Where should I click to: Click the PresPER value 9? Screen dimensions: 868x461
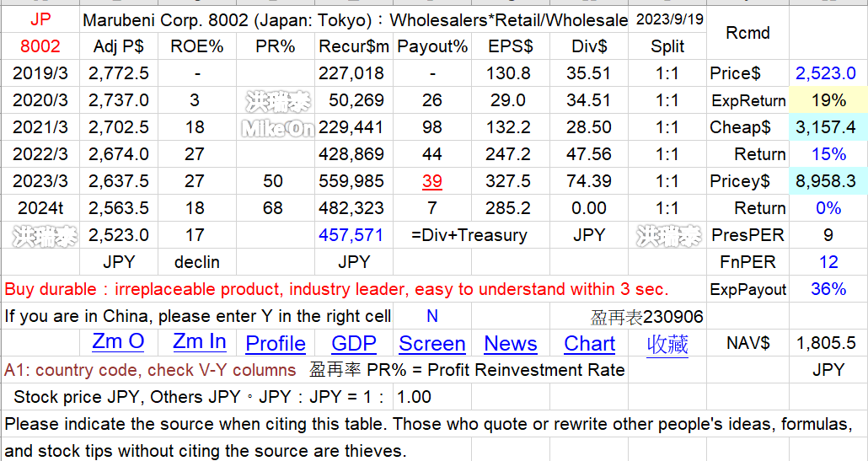[828, 235]
